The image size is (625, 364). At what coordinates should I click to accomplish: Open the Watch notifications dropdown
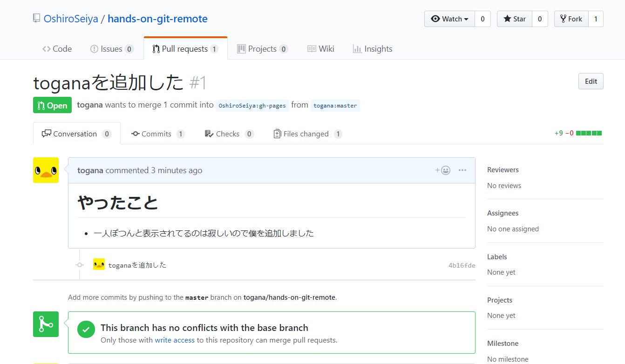coord(449,19)
